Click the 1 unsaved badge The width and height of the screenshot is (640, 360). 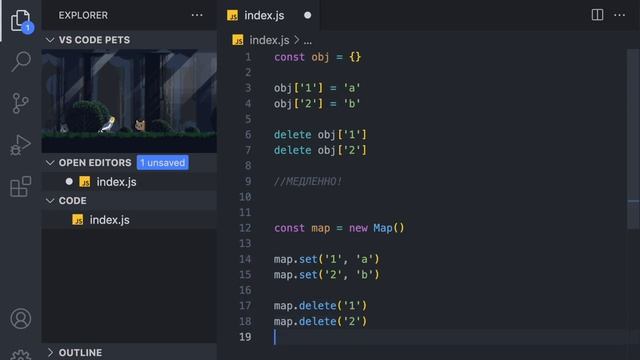(x=162, y=162)
